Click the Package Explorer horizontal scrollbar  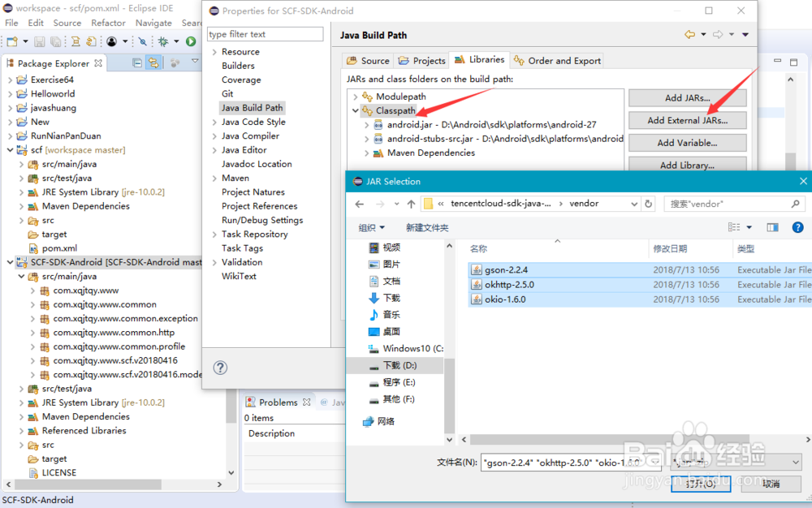[88, 484]
